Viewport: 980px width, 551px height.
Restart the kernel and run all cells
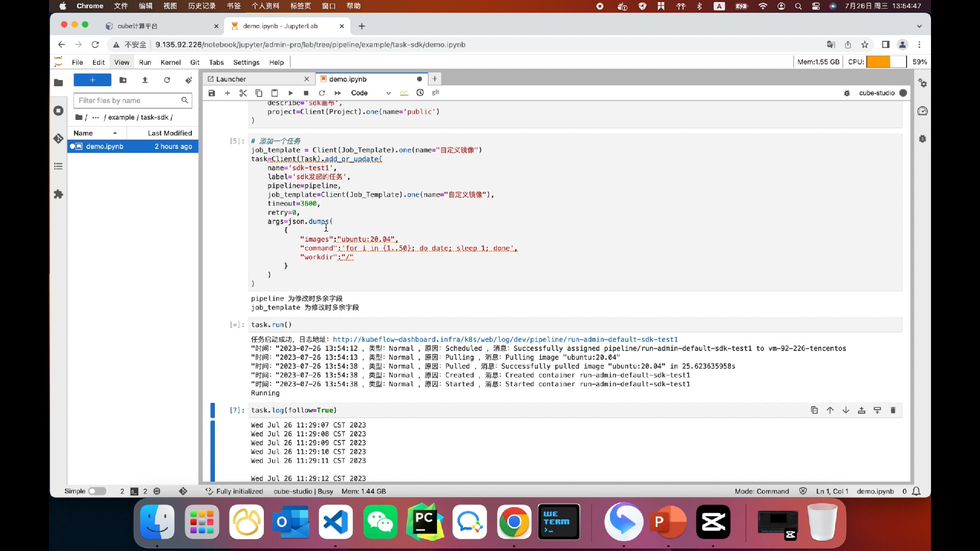coord(337,93)
